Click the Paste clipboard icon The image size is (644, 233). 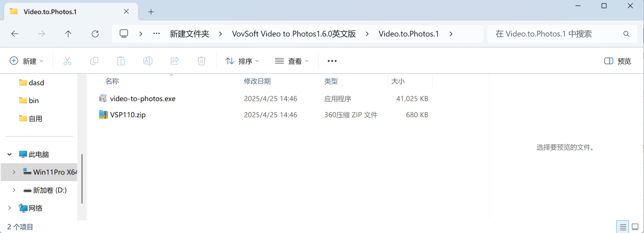tap(121, 61)
